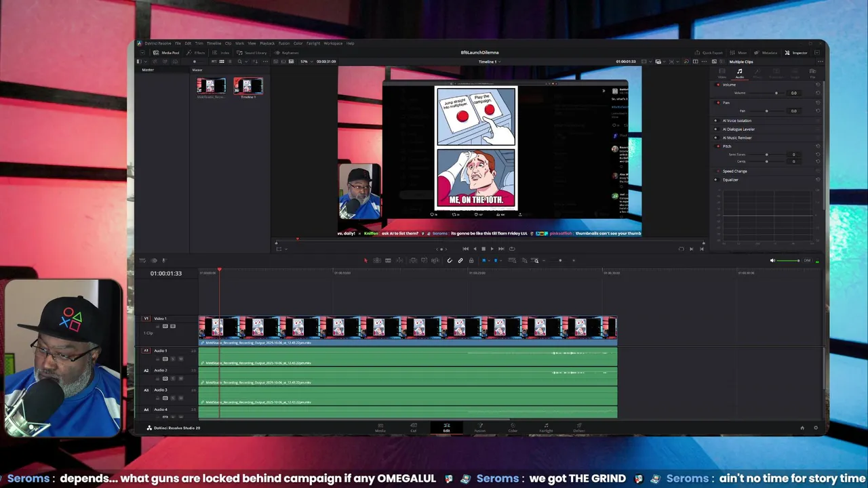This screenshot has width=868, height=488.
Task: Enable AI Dialogue Leveler
Action: (716, 129)
